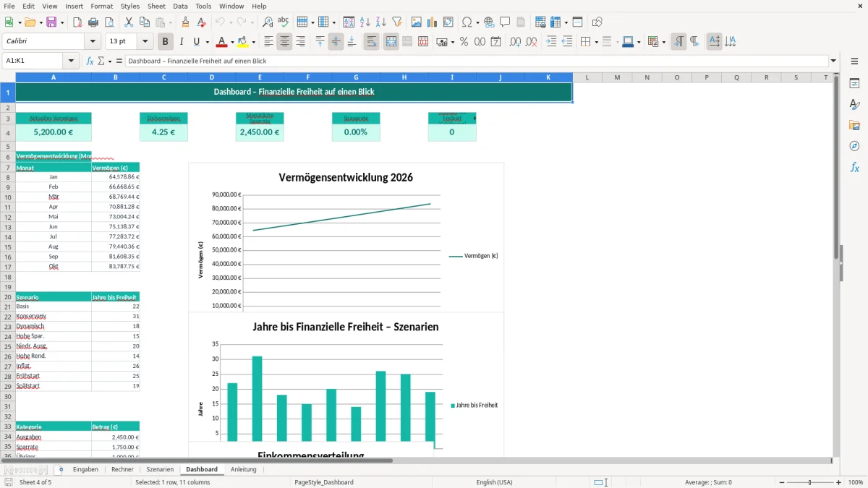Click the 100% zoom level
Screen dimensions: 868x488
(x=855, y=482)
